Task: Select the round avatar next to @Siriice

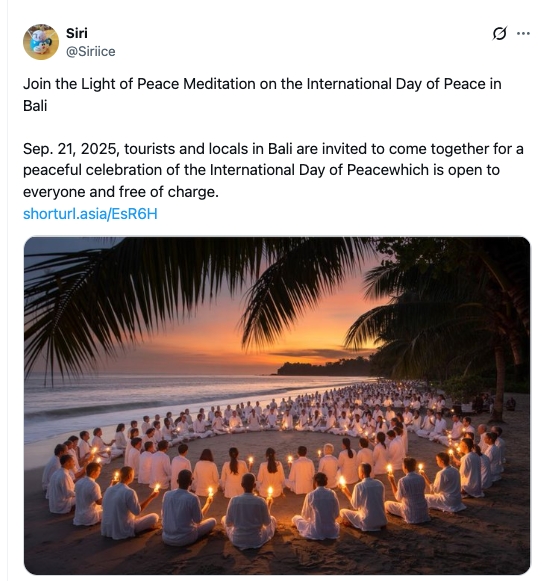Action: point(41,42)
